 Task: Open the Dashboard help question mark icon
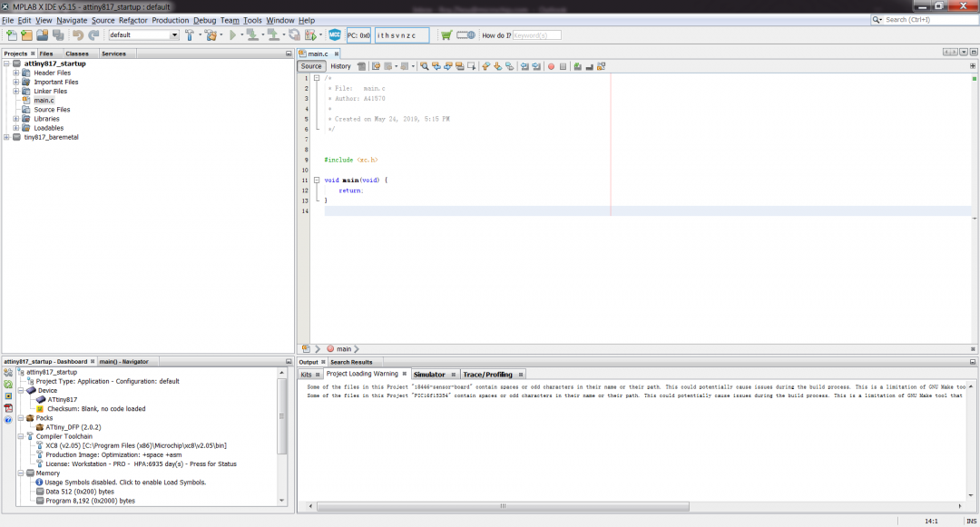click(8, 420)
